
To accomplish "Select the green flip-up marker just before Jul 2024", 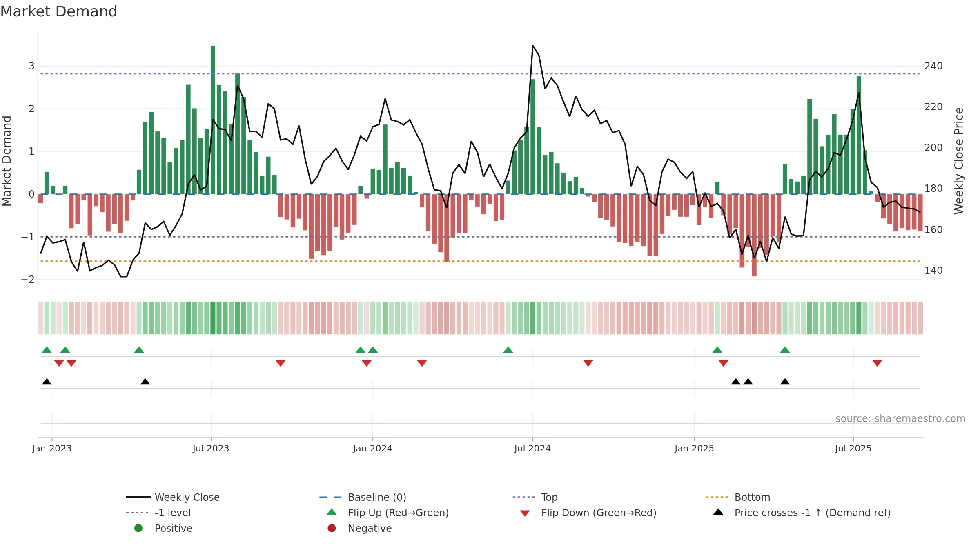I will point(508,350).
